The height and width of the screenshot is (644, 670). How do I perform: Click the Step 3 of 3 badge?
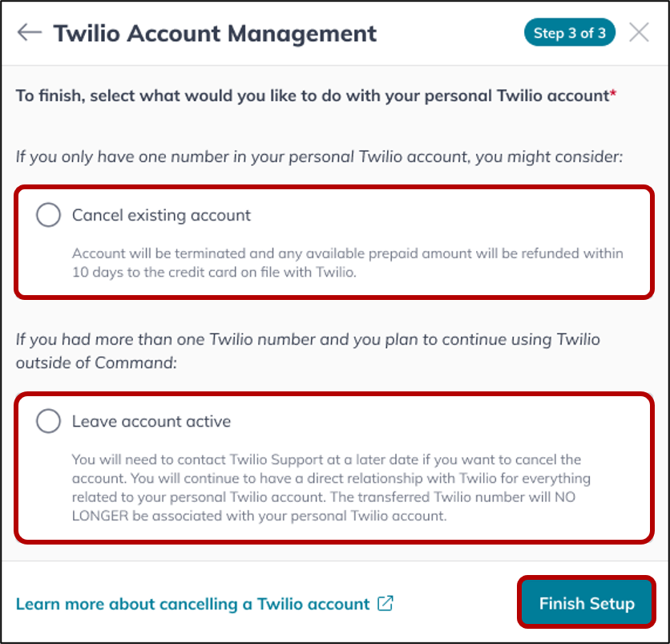pos(570,33)
